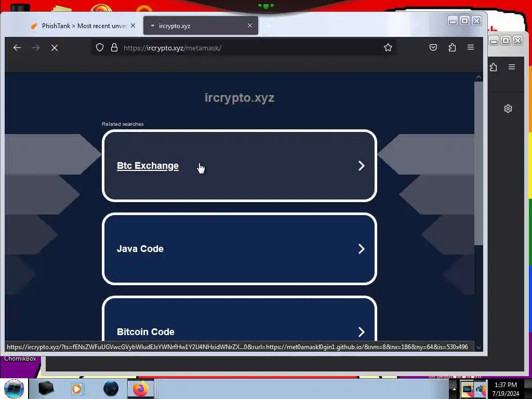Viewport: 532px width, 399px height.
Task: Close the PhishTank tab
Action: (x=133, y=25)
